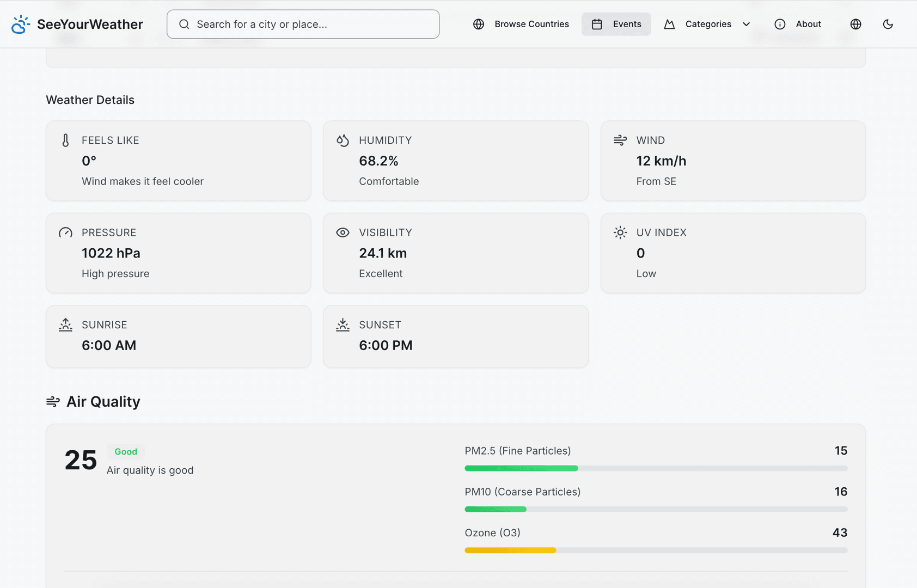Click the PM2.5 green progress bar
917x588 pixels.
pos(521,468)
